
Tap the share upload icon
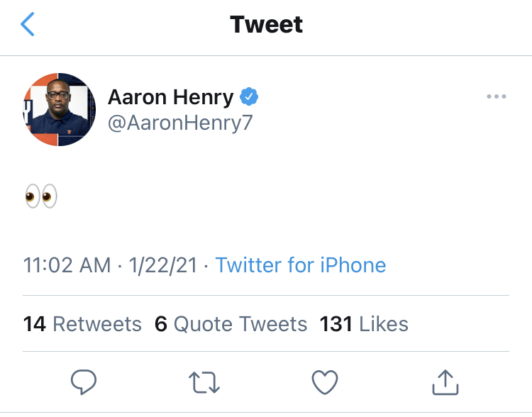pyautogui.click(x=445, y=383)
